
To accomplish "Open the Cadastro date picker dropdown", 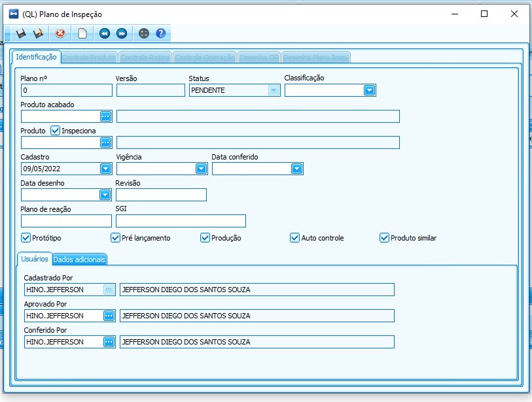I will coord(106,169).
